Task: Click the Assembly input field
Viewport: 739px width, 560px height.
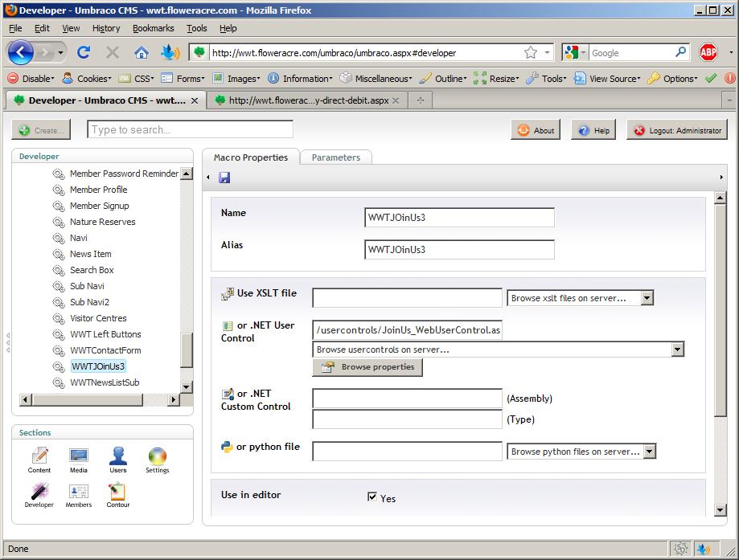Action: [407, 399]
